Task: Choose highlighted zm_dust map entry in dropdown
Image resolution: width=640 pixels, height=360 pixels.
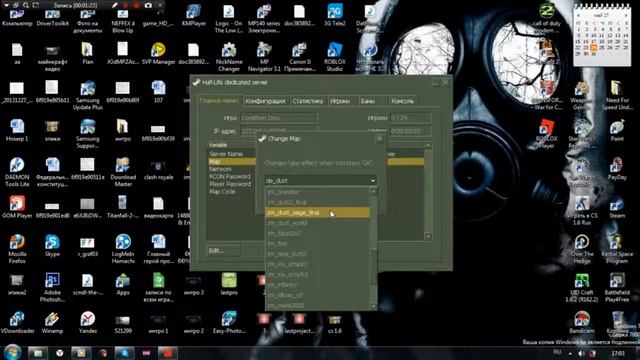Action: point(317,213)
